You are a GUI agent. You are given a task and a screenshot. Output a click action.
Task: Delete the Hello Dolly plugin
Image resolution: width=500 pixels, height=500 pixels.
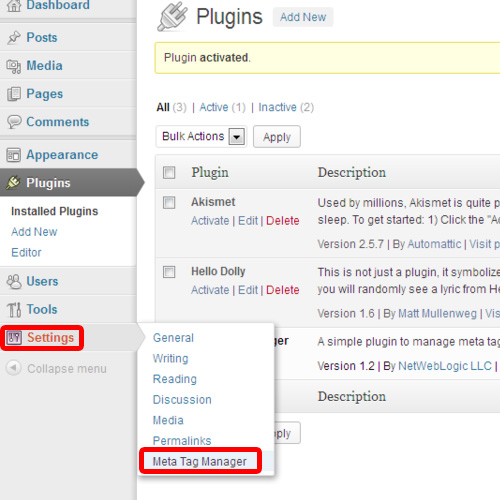coord(283,290)
